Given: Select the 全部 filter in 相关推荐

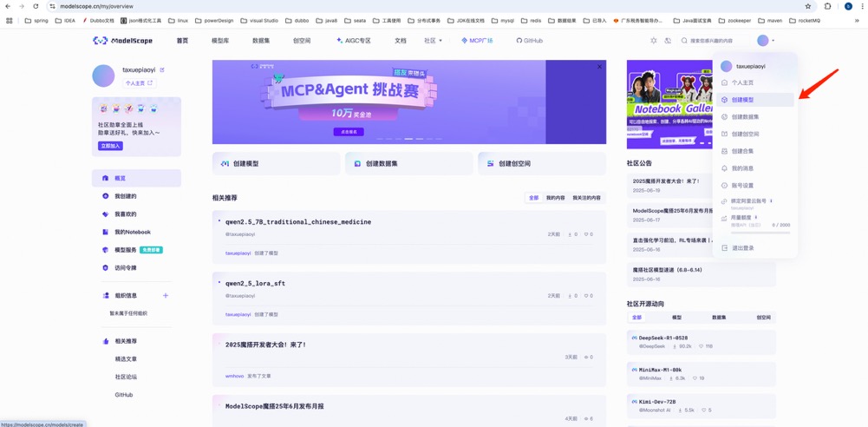Looking at the screenshot, I should tap(533, 198).
